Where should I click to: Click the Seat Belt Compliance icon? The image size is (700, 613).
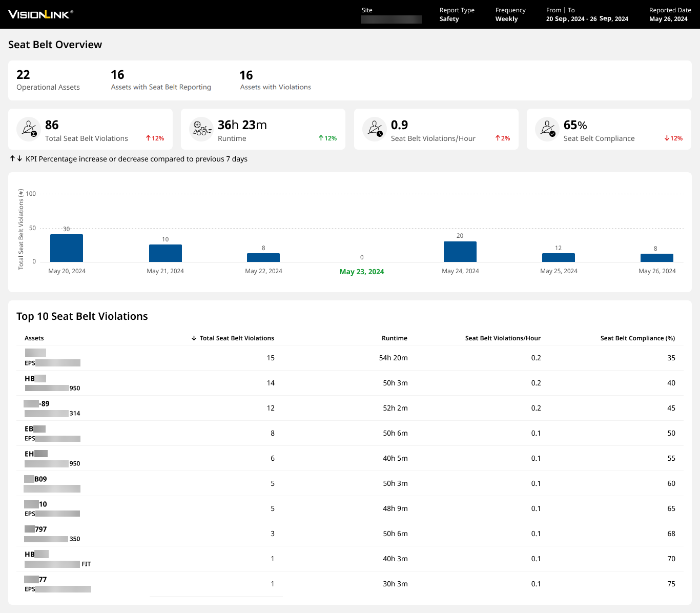tap(547, 129)
